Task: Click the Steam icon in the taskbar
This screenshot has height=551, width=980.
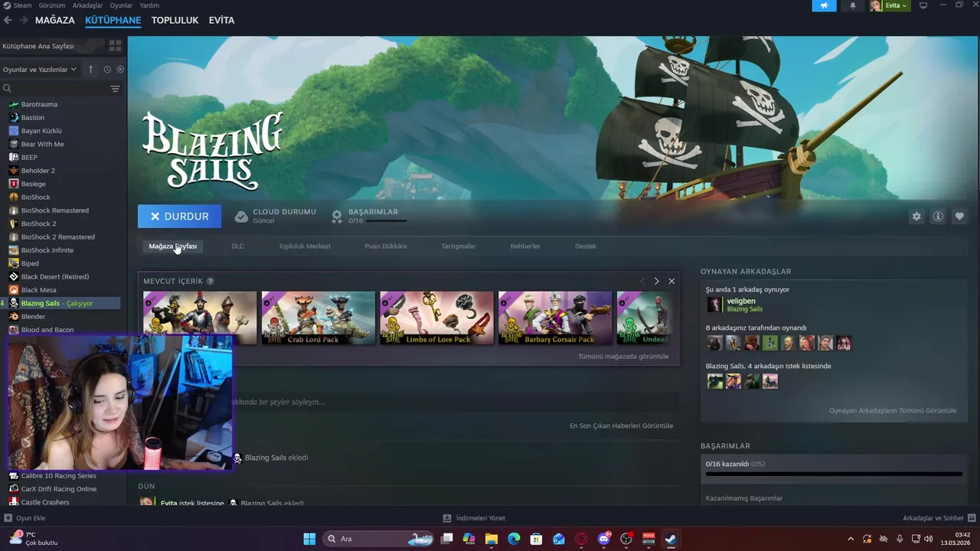Action: [671, 539]
